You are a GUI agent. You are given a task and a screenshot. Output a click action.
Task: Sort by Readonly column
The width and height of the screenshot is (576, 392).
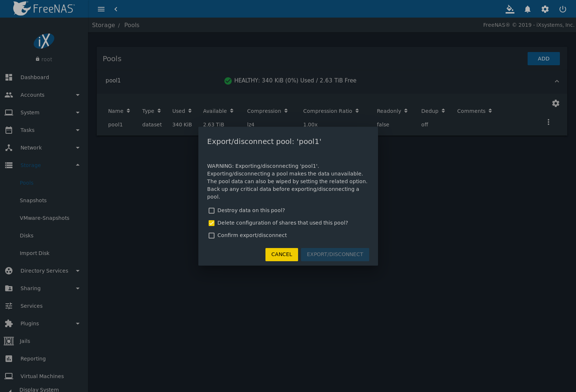tap(392, 111)
